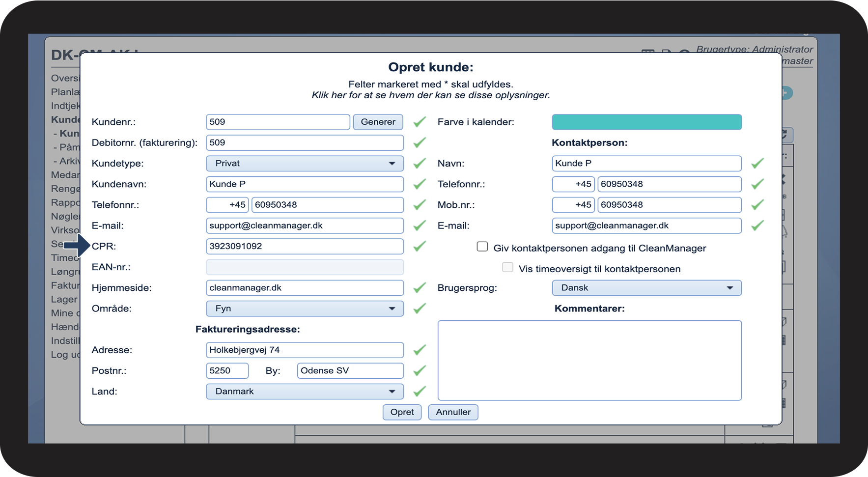The height and width of the screenshot is (477, 868).
Task: Click the blue arrow pointing at CPR
Action: [x=77, y=246]
